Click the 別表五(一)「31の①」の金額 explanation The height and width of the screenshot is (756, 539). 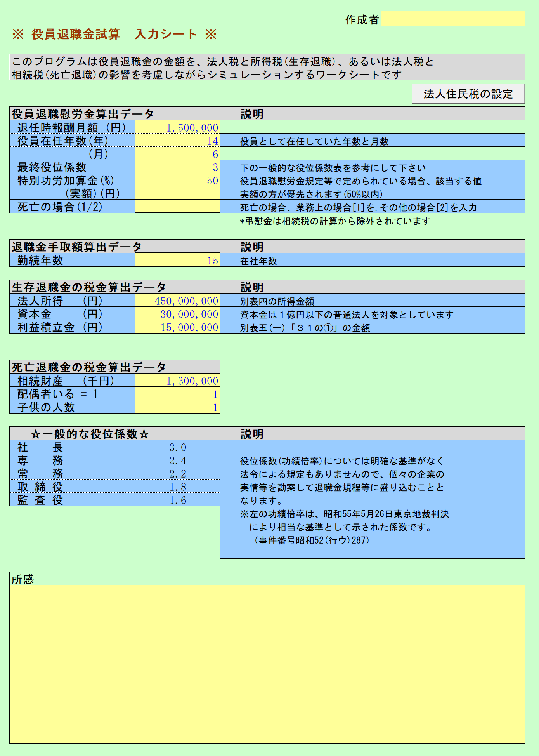(305, 328)
